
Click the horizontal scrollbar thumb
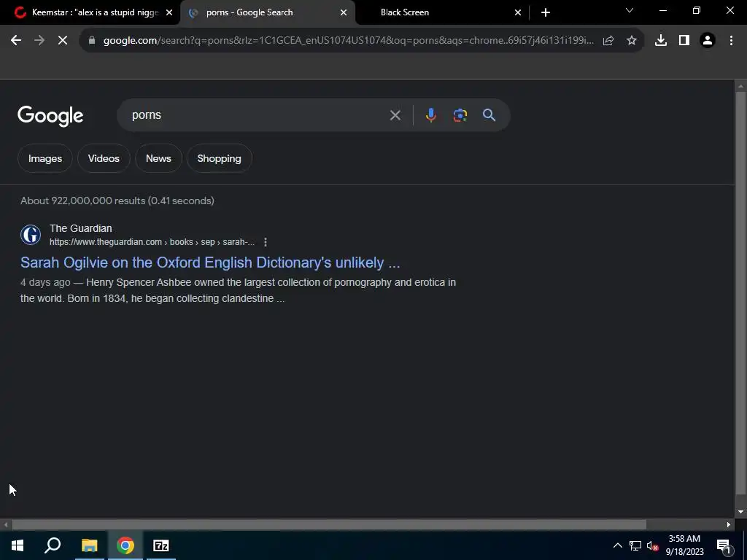pyautogui.click(x=329, y=524)
